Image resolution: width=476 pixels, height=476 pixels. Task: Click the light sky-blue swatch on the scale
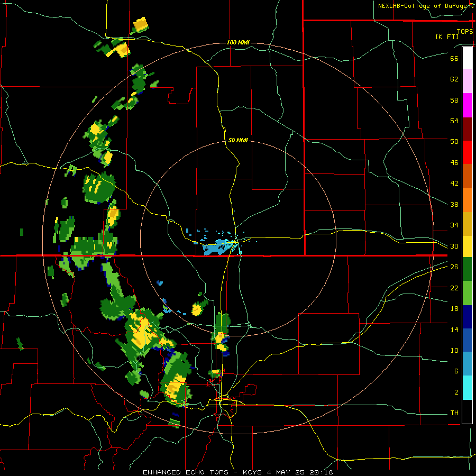tap(467, 364)
